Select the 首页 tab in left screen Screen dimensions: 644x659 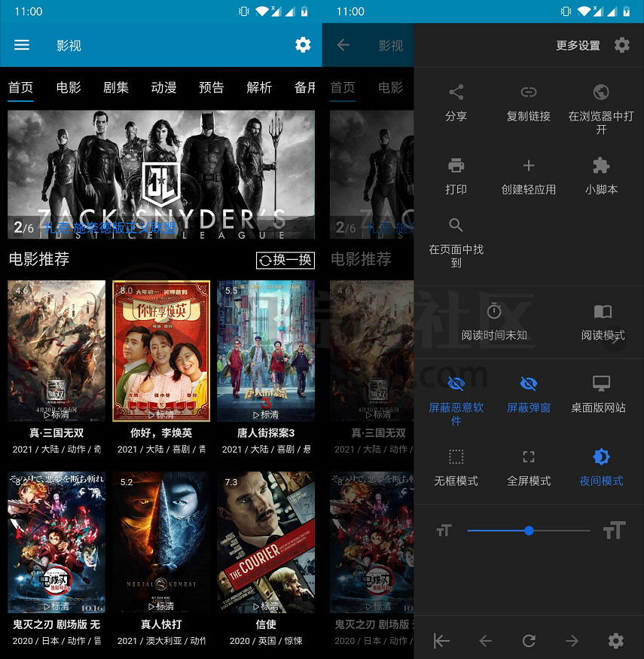(x=20, y=87)
